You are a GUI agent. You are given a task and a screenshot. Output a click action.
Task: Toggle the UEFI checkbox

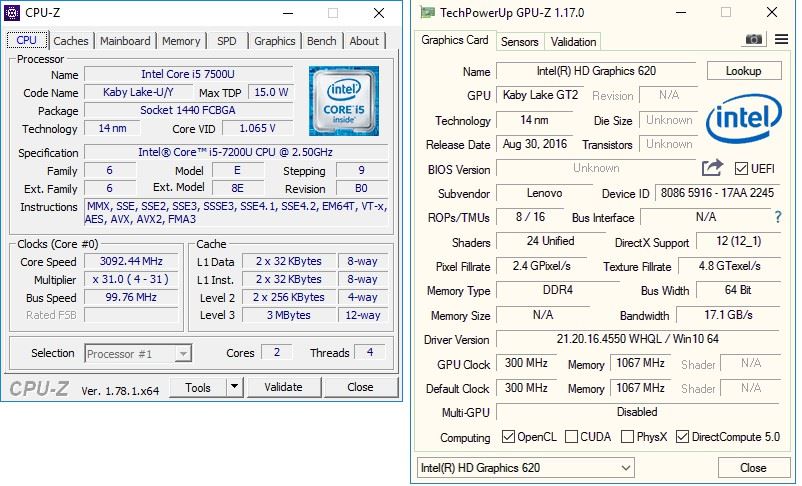coord(741,168)
